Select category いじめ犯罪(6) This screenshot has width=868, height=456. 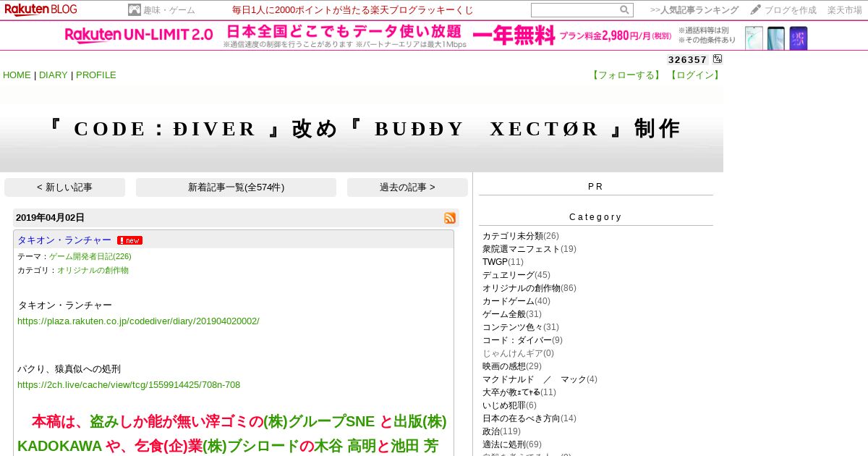click(510, 405)
